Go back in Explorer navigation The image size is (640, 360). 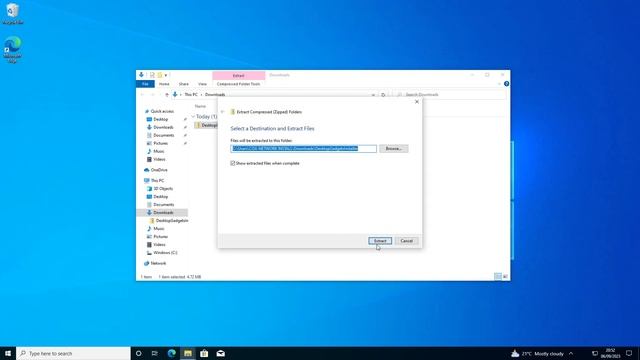pos(142,95)
